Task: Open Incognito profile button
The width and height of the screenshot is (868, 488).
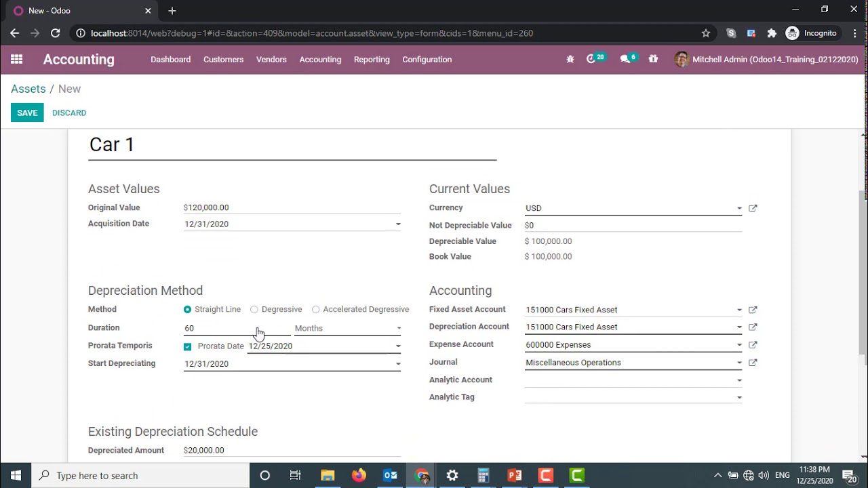Action: (x=812, y=33)
